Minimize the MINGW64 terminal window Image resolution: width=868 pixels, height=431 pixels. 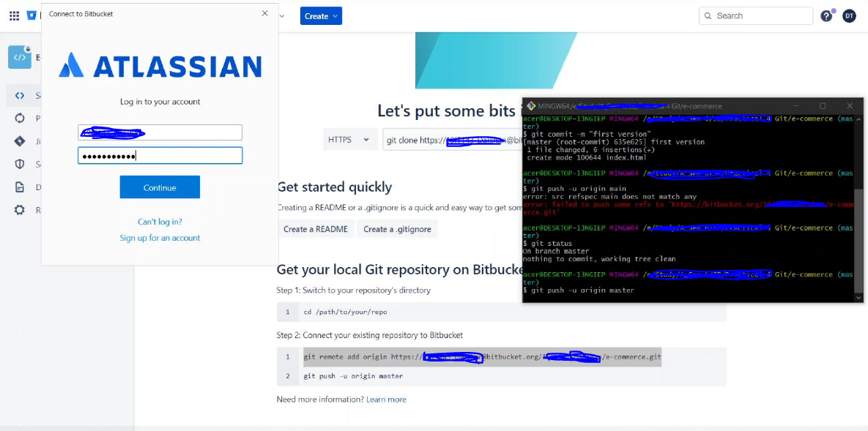795,105
